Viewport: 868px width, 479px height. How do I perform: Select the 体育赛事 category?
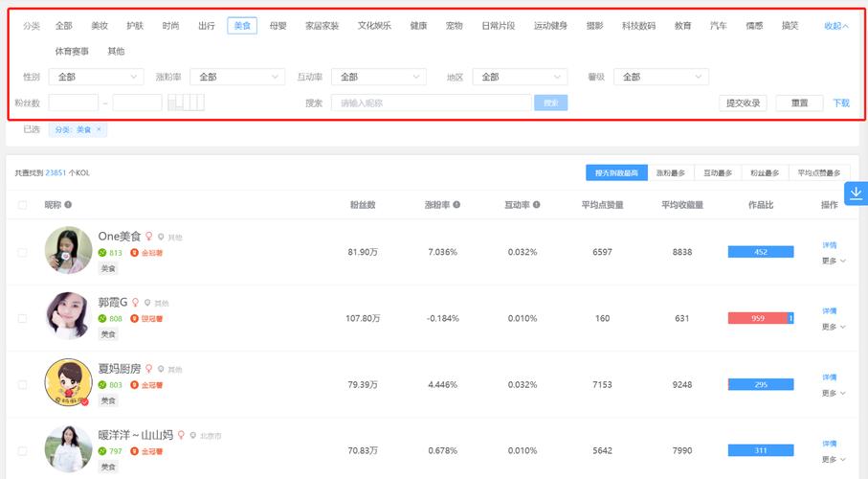(72, 51)
